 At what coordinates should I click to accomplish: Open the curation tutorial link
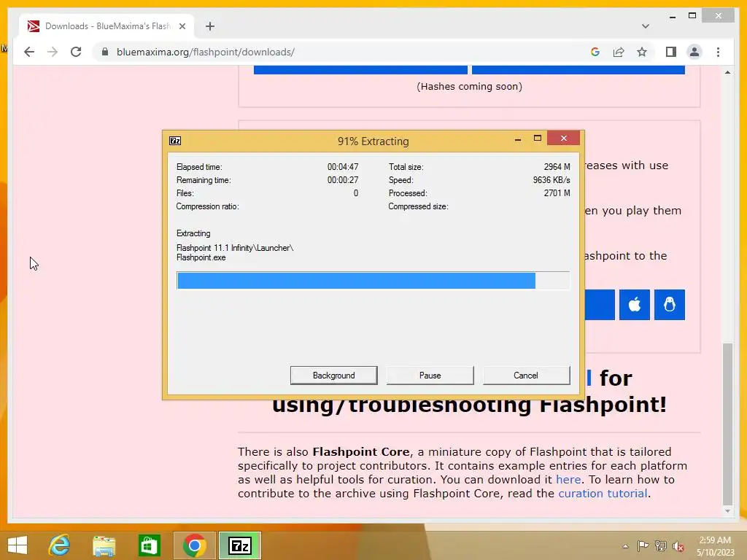coord(603,494)
